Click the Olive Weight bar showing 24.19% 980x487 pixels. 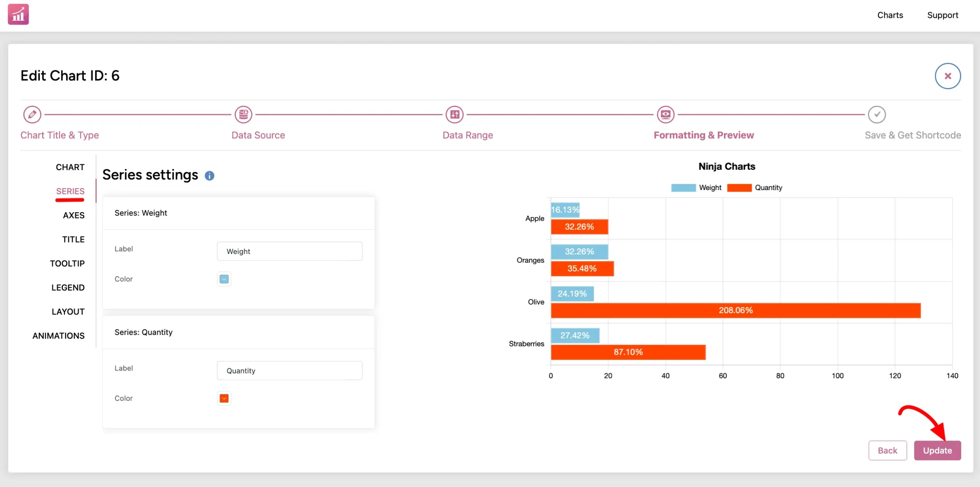[572, 294]
